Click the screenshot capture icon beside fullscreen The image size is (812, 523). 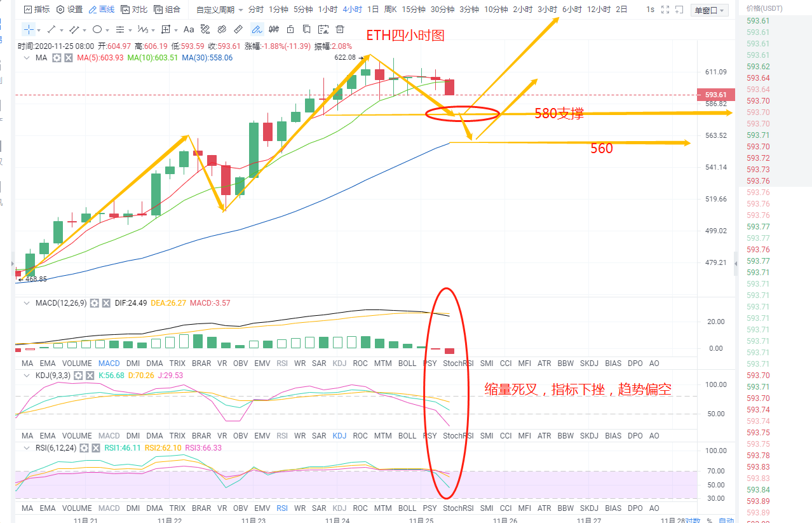680,10
